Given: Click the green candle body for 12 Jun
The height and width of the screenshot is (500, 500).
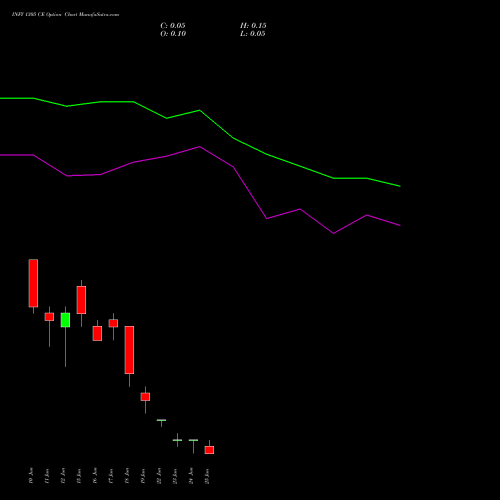Looking at the screenshot, I should point(65,320).
